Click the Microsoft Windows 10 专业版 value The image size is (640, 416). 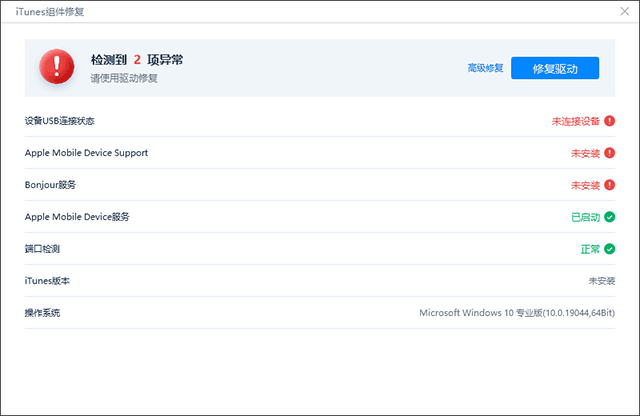(x=517, y=313)
